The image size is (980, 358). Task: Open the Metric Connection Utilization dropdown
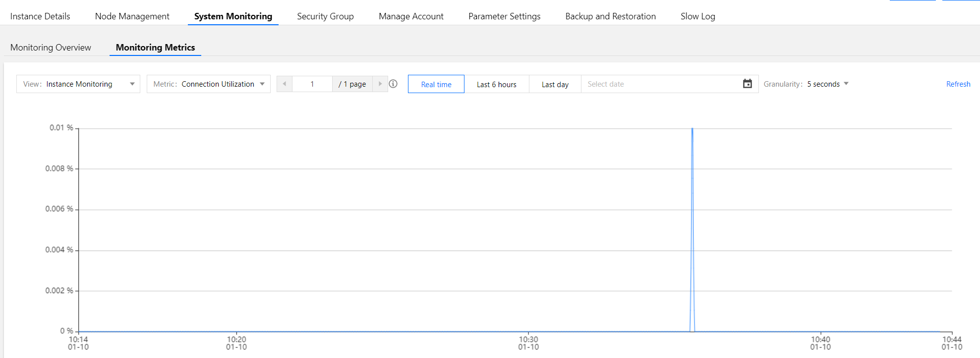coord(209,84)
